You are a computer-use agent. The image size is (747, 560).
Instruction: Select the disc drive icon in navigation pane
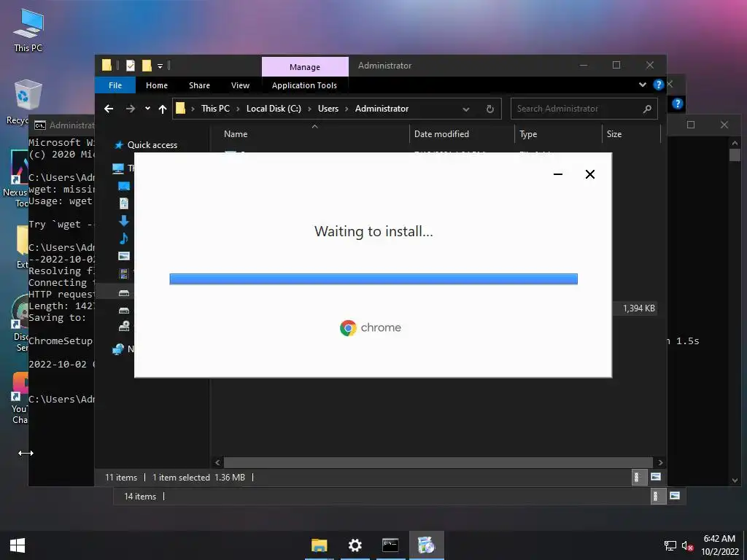pos(124,326)
